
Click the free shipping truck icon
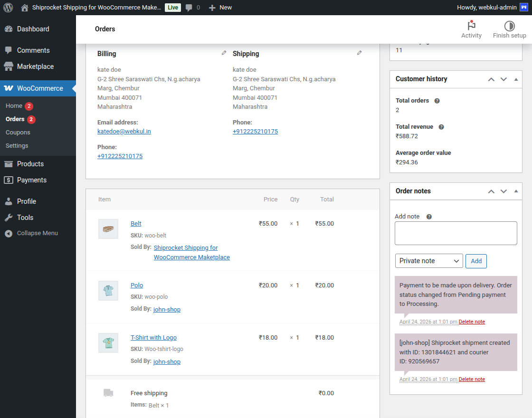[108, 393]
